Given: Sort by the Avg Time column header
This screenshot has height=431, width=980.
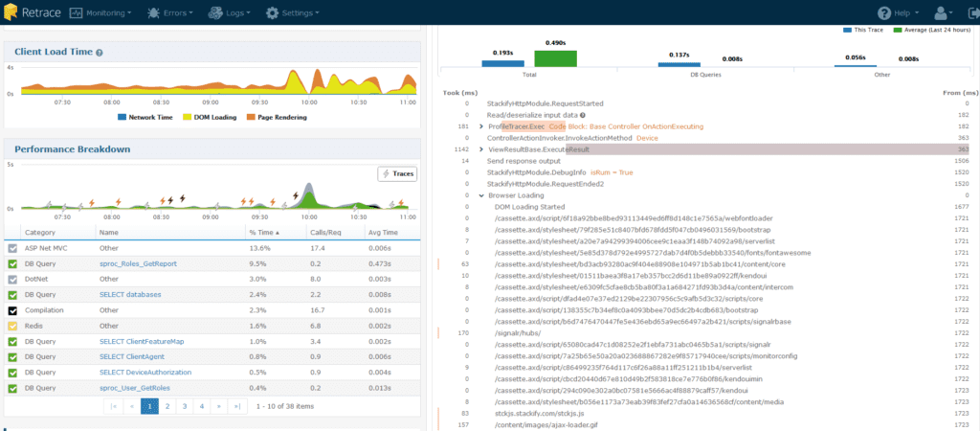Looking at the screenshot, I should coord(383,233).
